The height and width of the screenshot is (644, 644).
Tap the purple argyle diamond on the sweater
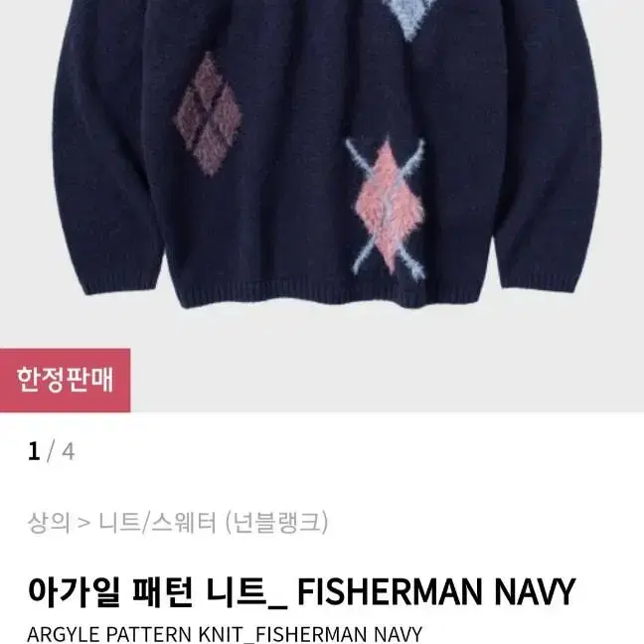(x=209, y=115)
